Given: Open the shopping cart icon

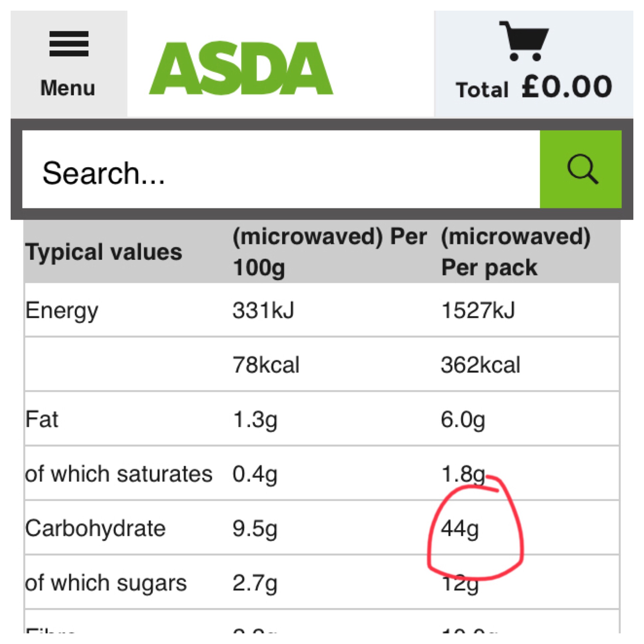Looking at the screenshot, I should tap(524, 41).
